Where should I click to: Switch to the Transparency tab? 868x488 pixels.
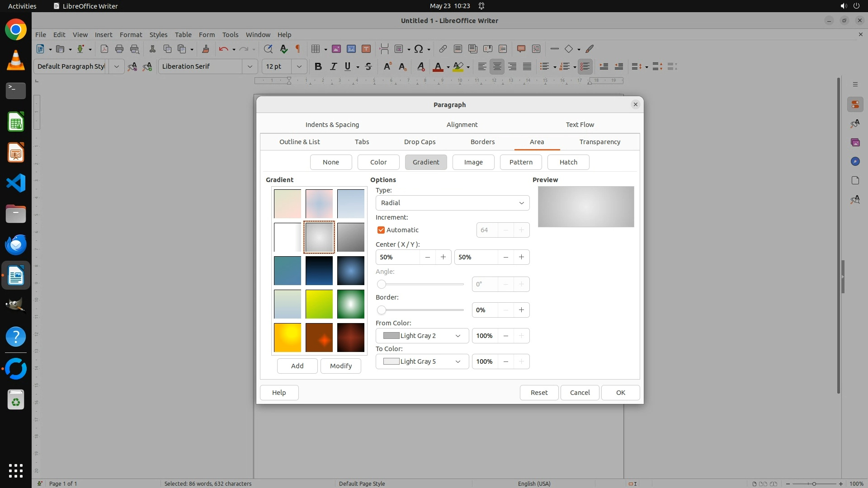coord(599,142)
